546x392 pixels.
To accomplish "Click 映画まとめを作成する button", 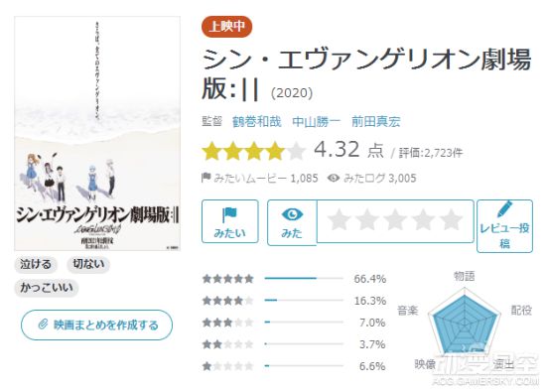I will pos(97,325).
